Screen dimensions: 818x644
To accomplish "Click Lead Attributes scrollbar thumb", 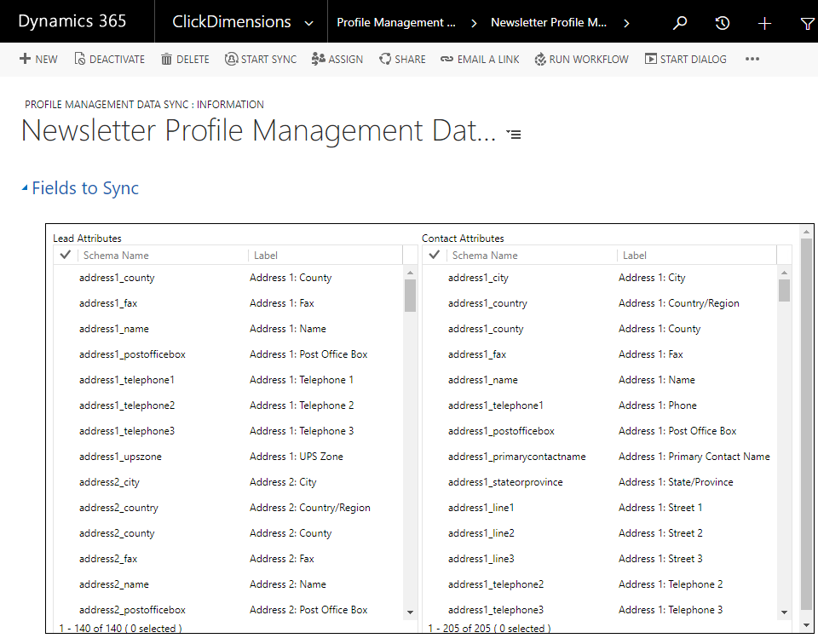I will point(410,295).
